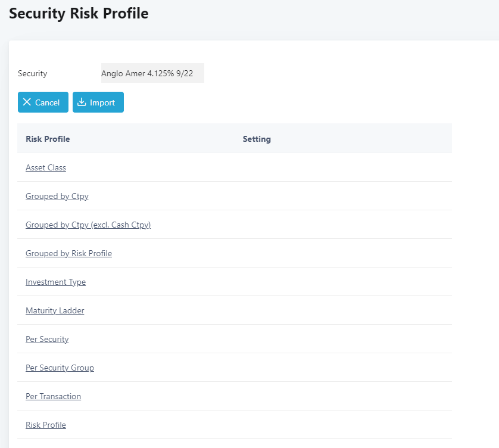Open the Asset Class risk profile
499x448 pixels.
click(x=46, y=168)
